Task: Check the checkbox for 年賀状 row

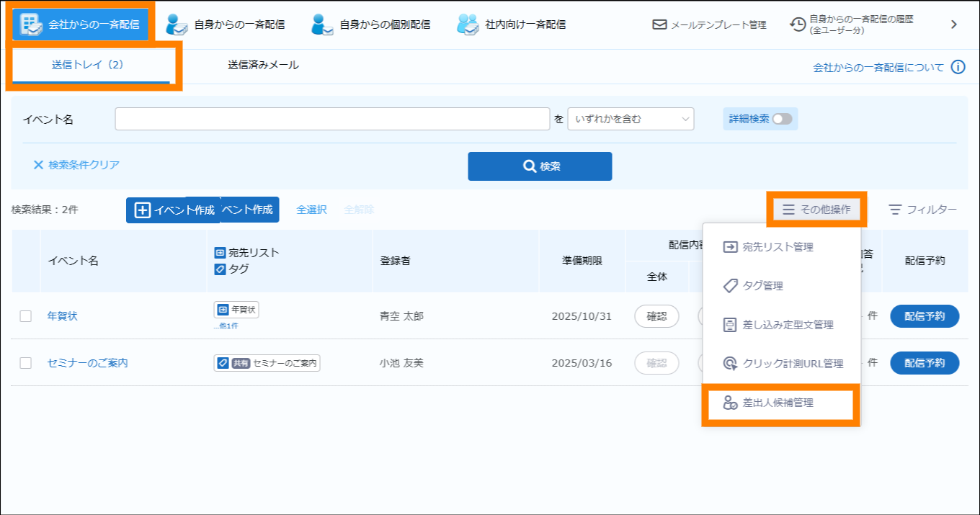Action: click(x=26, y=316)
